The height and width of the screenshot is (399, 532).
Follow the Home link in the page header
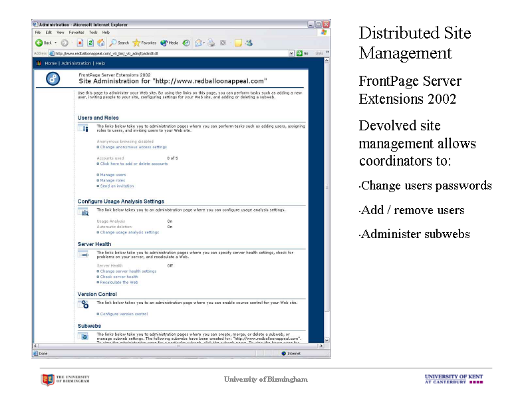point(51,63)
